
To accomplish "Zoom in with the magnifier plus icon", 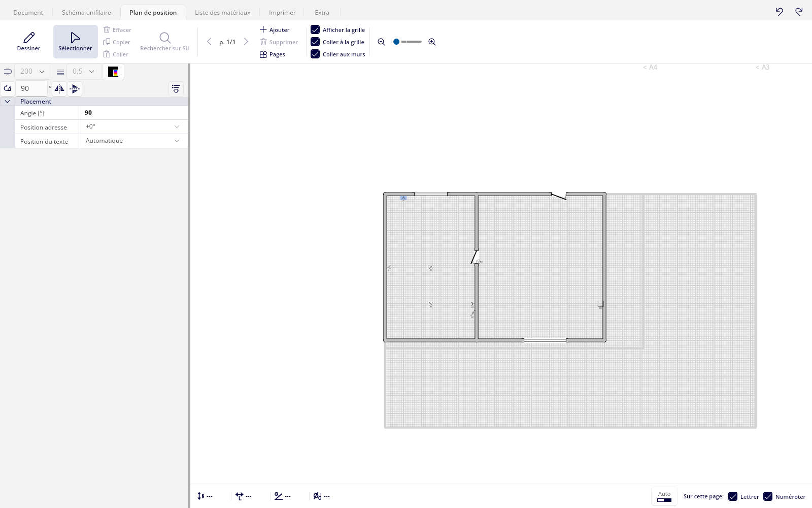I will click(x=432, y=42).
